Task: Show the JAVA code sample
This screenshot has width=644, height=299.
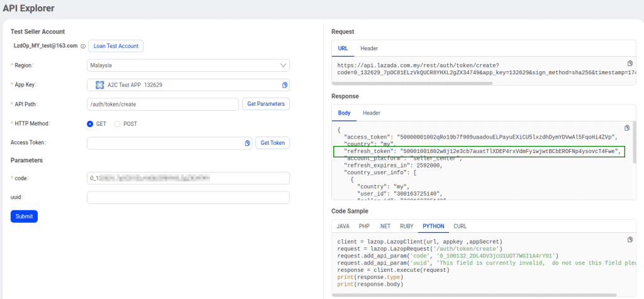Action: tap(343, 226)
